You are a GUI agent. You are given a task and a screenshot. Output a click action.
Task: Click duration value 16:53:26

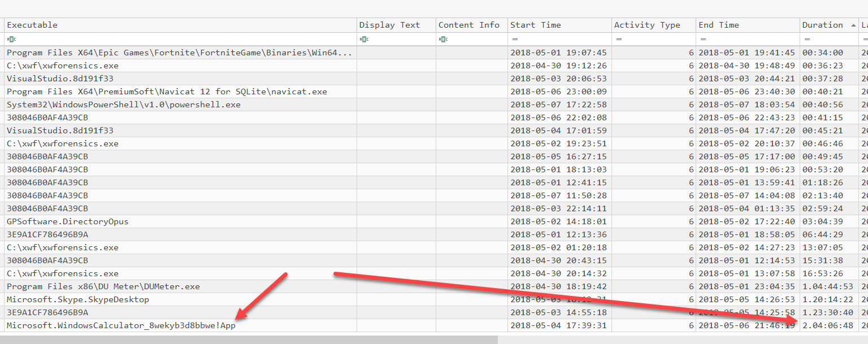[x=822, y=273]
